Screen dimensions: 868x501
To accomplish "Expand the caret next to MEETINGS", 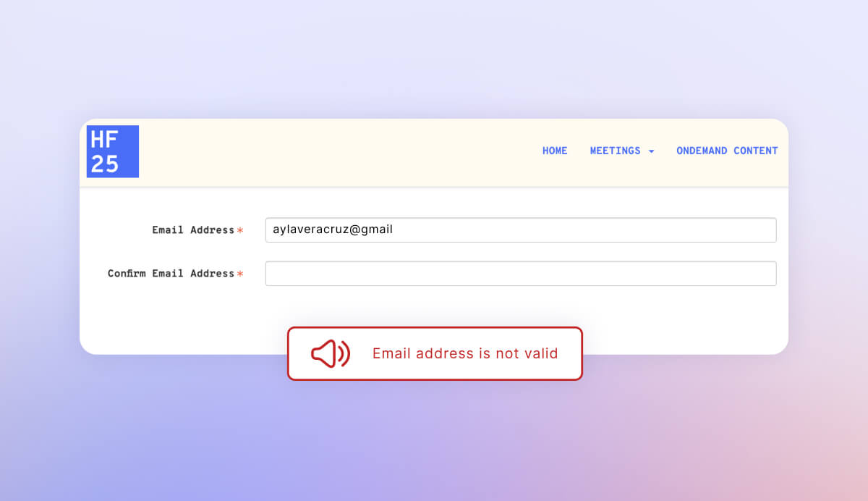I will point(651,151).
